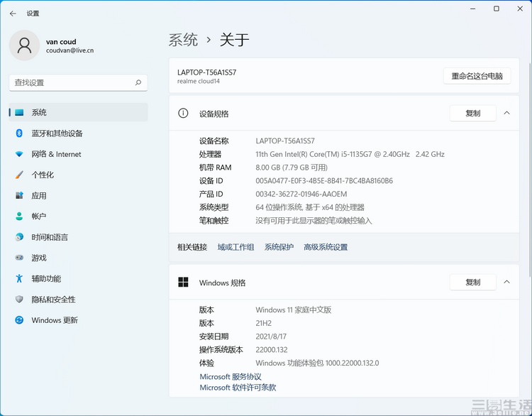Screen dimensions: 532x416
Task: Open 帐户 settings in the sidebar
Action: (78, 217)
